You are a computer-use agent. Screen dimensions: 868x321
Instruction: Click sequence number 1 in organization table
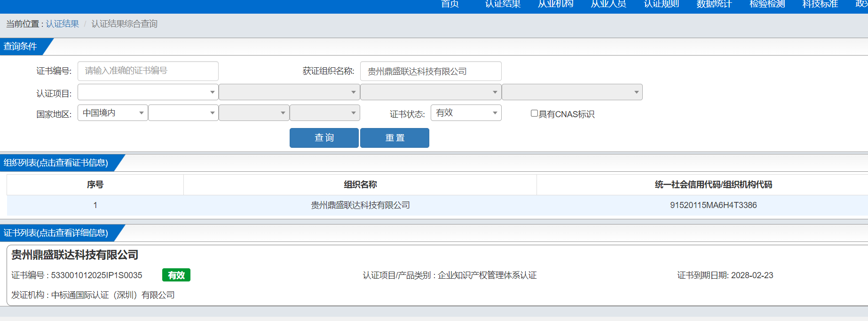point(95,205)
